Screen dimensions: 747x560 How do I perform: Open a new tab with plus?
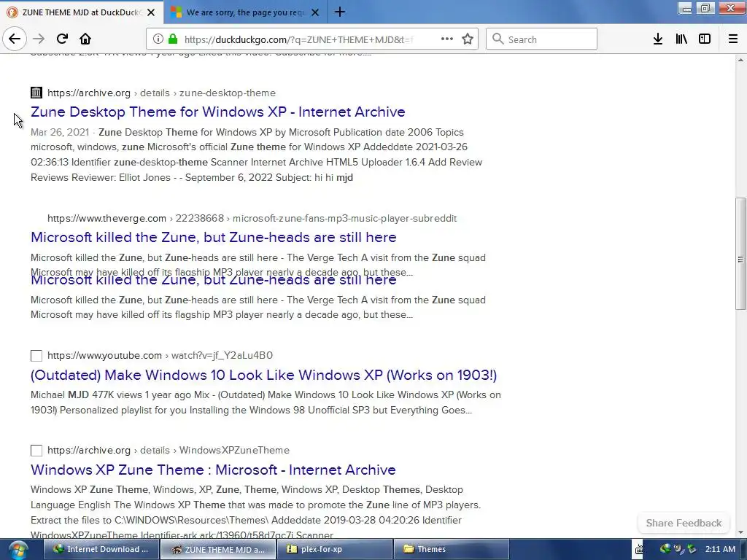(340, 12)
